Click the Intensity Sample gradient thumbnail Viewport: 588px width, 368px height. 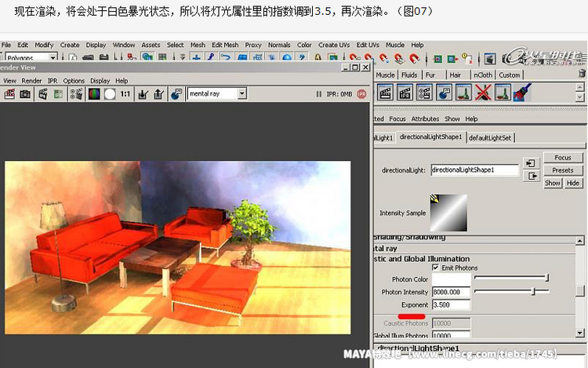(448, 213)
